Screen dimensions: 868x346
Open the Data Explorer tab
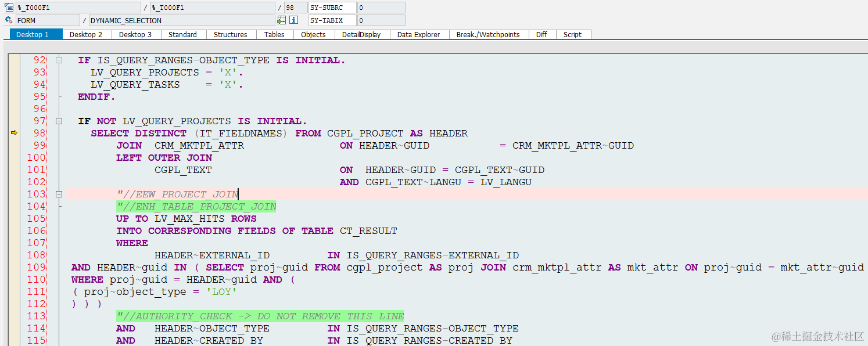tap(419, 35)
